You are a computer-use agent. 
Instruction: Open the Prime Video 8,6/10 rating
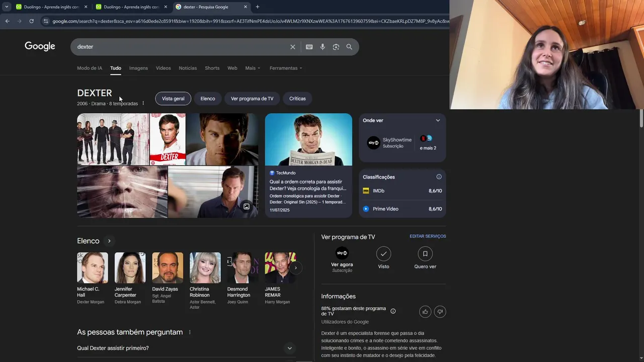tap(403, 209)
